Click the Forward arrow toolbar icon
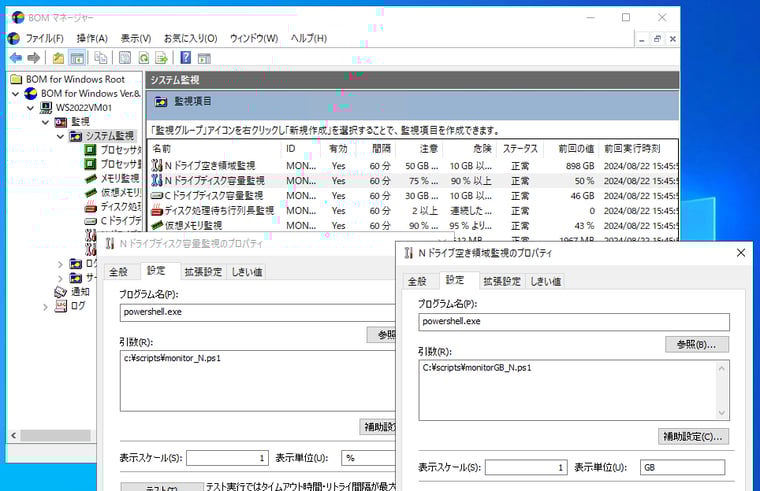 pos(33,58)
